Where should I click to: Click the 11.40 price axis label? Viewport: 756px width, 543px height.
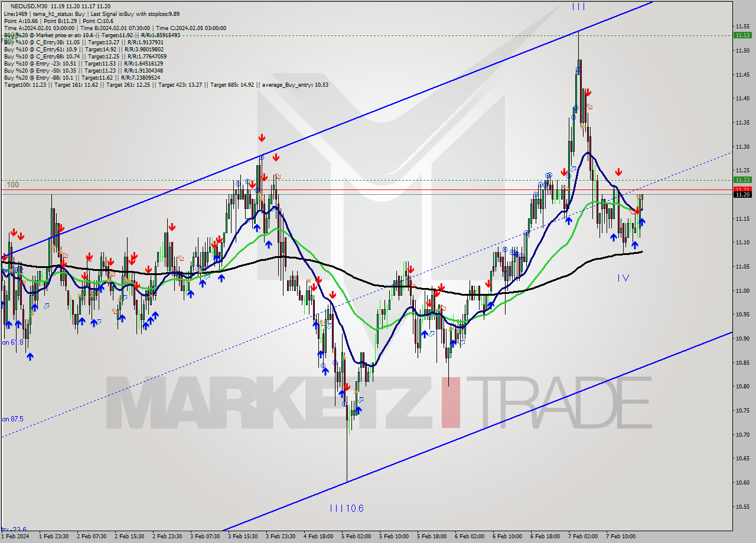click(742, 99)
